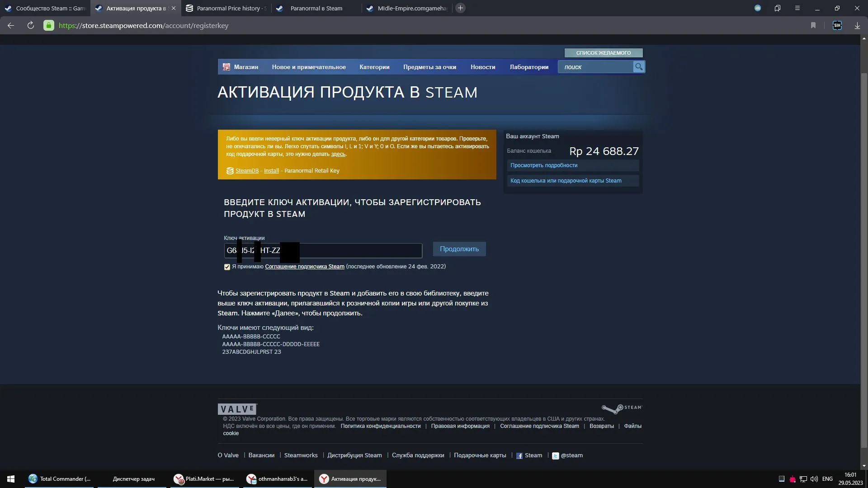This screenshot has width=868, height=488.
Task: Click the Steam search magnifier icon
Action: [639, 67]
